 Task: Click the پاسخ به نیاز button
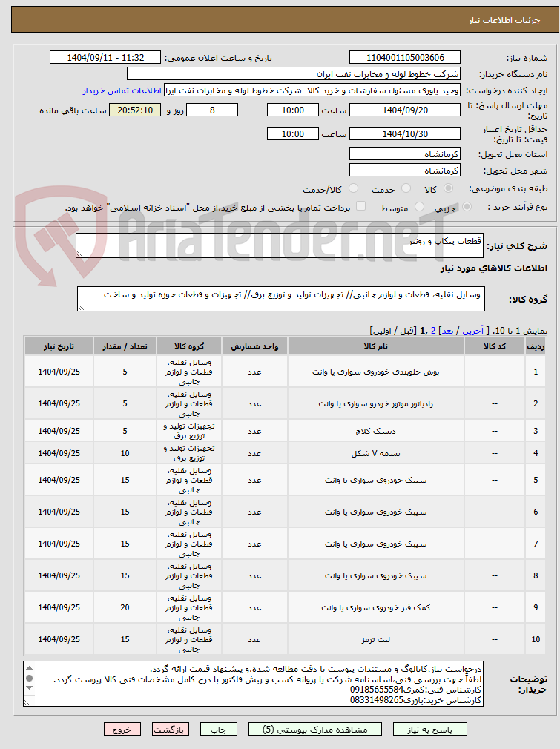[x=430, y=729]
